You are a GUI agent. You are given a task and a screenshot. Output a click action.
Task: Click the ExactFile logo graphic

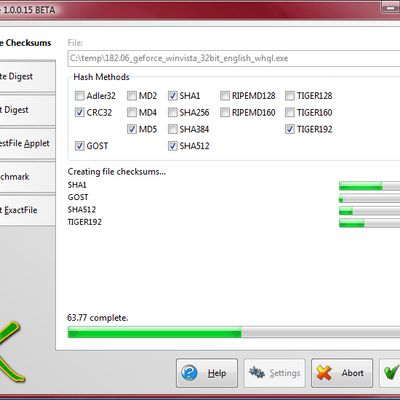12,351
